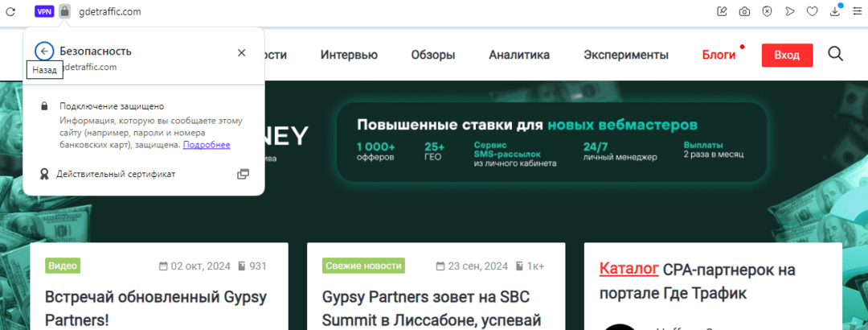This screenshot has width=868, height=330.
Task: Toggle the VPN badge in address bar
Action: click(x=43, y=11)
